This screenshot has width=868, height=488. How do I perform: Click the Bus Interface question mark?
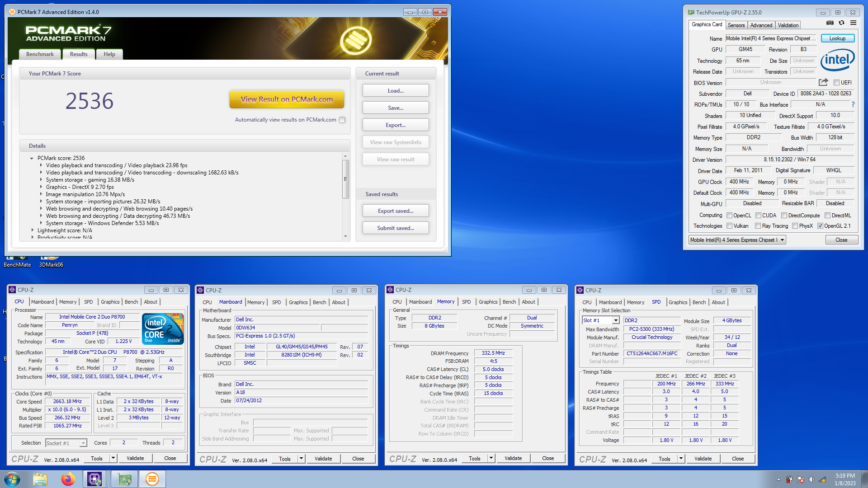[x=853, y=104]
